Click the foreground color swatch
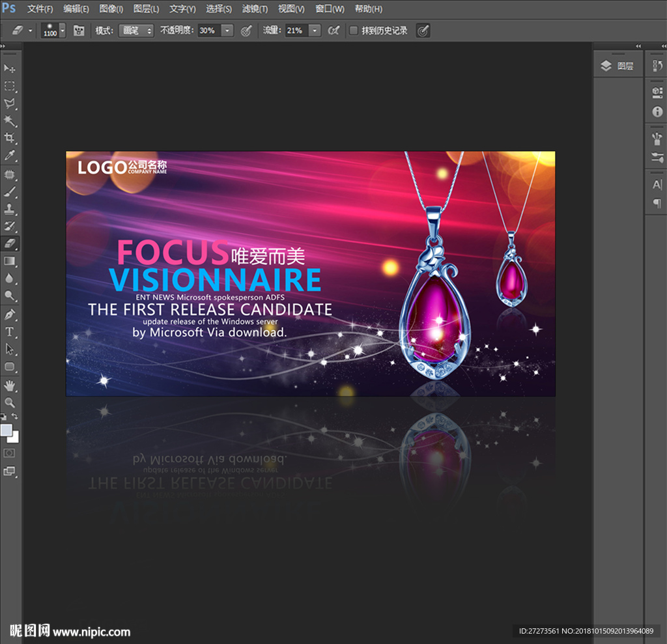 [6, 430]
